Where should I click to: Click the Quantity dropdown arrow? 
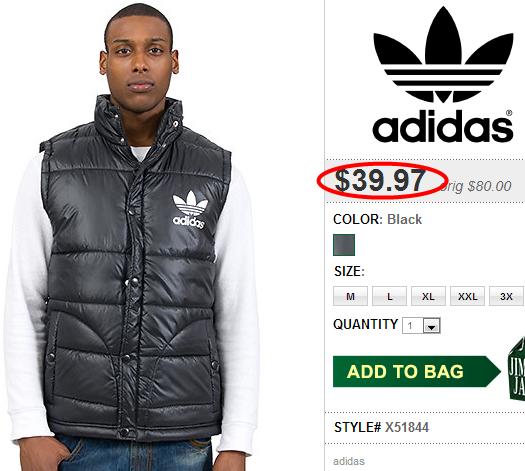pos(432,326)
